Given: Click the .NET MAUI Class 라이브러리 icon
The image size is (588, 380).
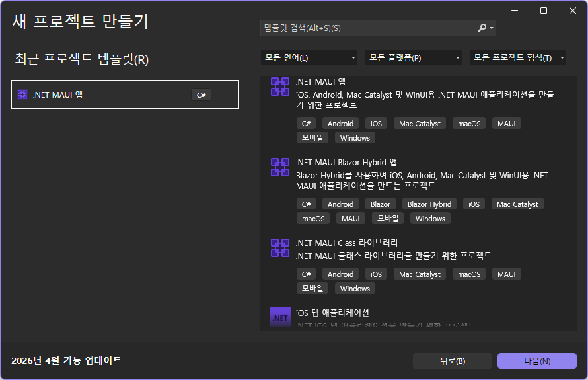Looking at the screenshot, I should click(280, 248).
